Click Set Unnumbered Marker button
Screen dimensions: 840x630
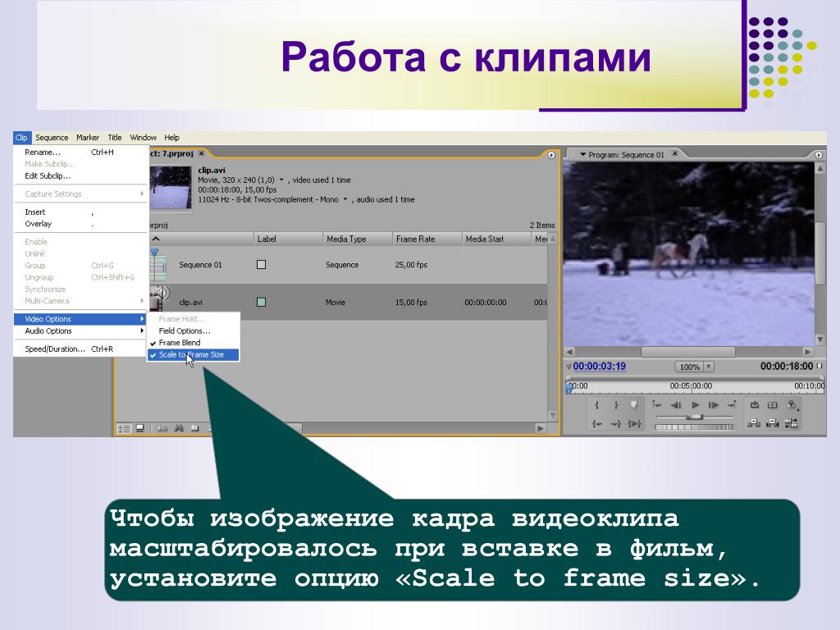pyautogui.click(x=634, y=405)
